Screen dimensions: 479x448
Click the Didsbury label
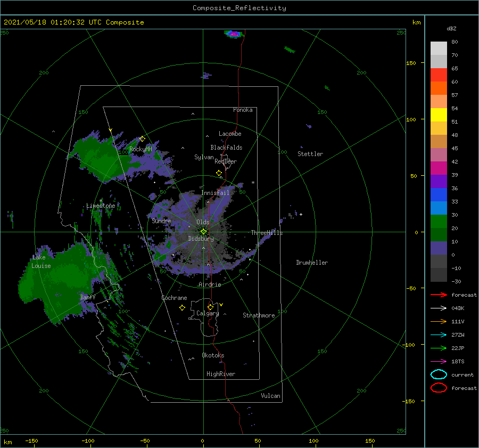pos(201,239)
